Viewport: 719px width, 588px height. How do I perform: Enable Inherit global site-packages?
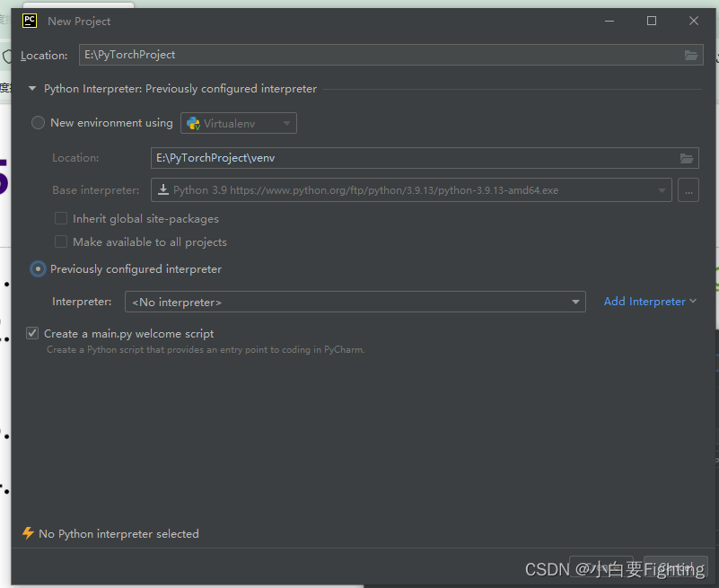[x=61, y=218]
